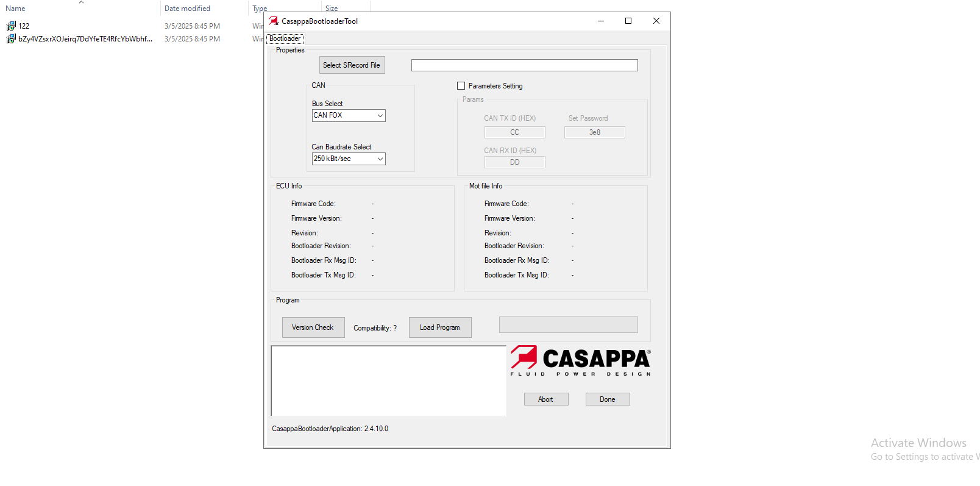
Task: Click inside the log output text box
Action: pos(389,381)
